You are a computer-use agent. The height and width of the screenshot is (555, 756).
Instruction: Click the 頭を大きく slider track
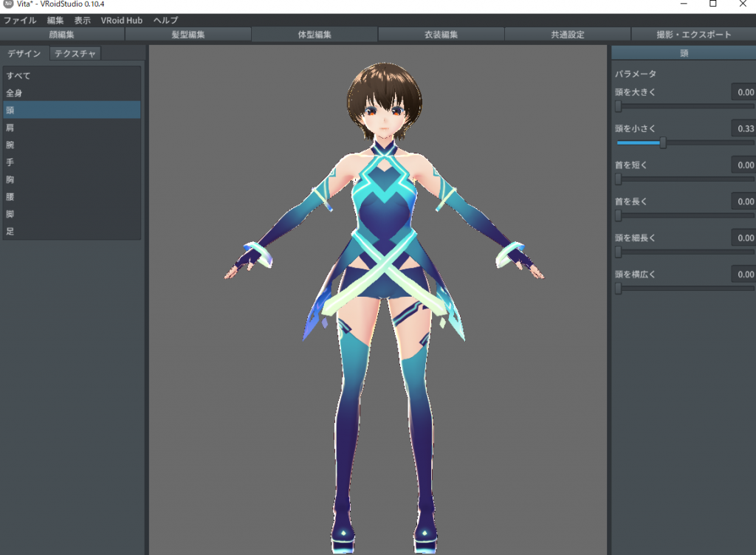pos(687,106)
